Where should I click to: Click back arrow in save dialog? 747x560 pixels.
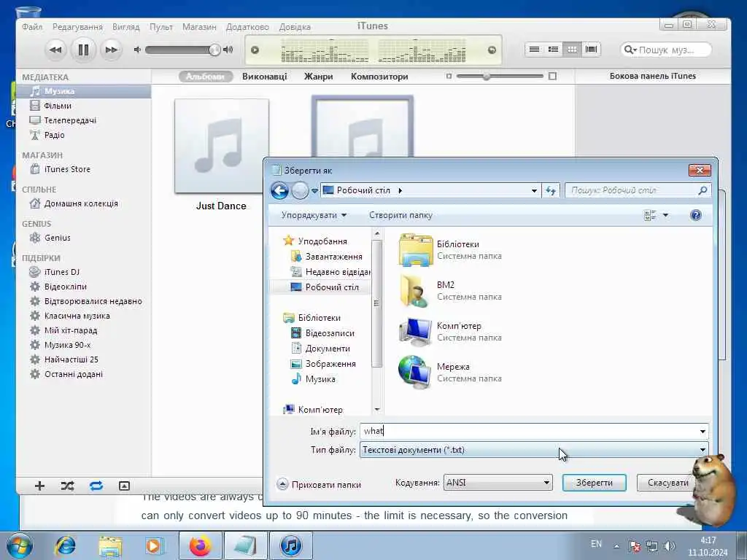pyautogui.click(x=279, y=190)
